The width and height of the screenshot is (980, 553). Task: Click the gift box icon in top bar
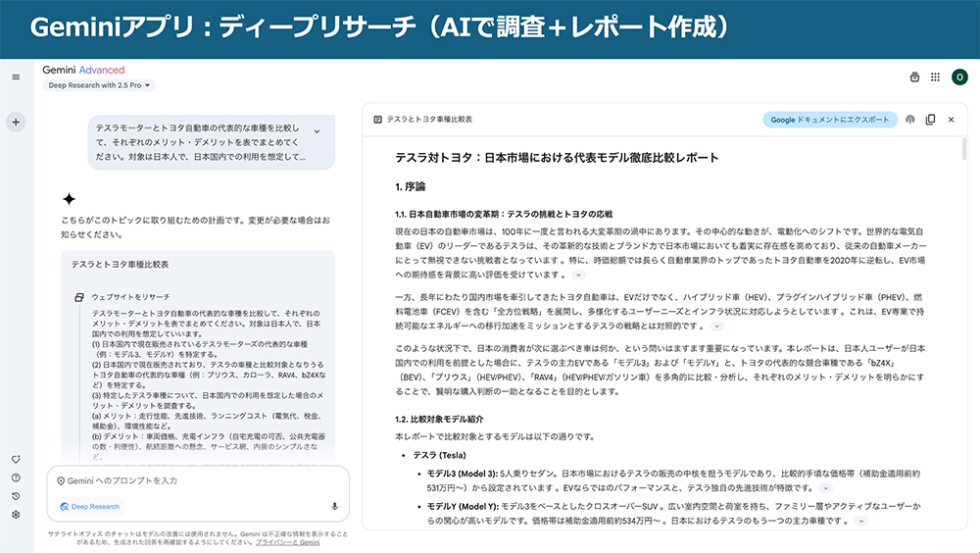(x=914, y=76)
